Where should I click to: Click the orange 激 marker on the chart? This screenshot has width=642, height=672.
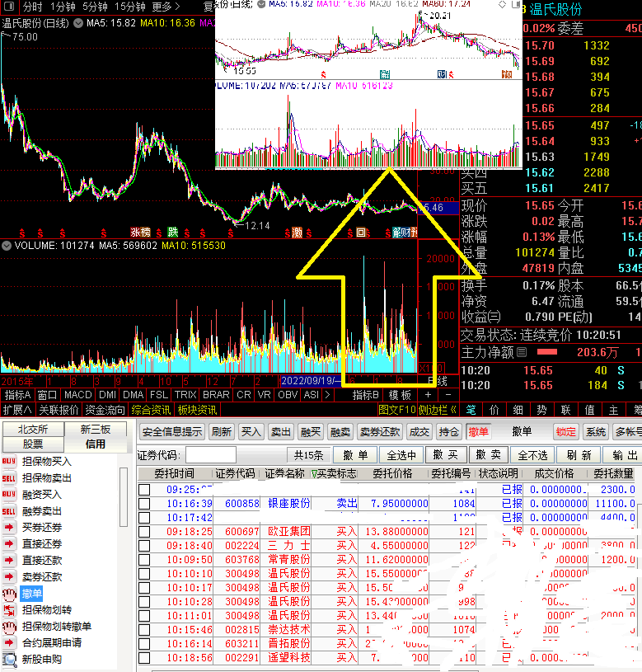click(297, 233)
